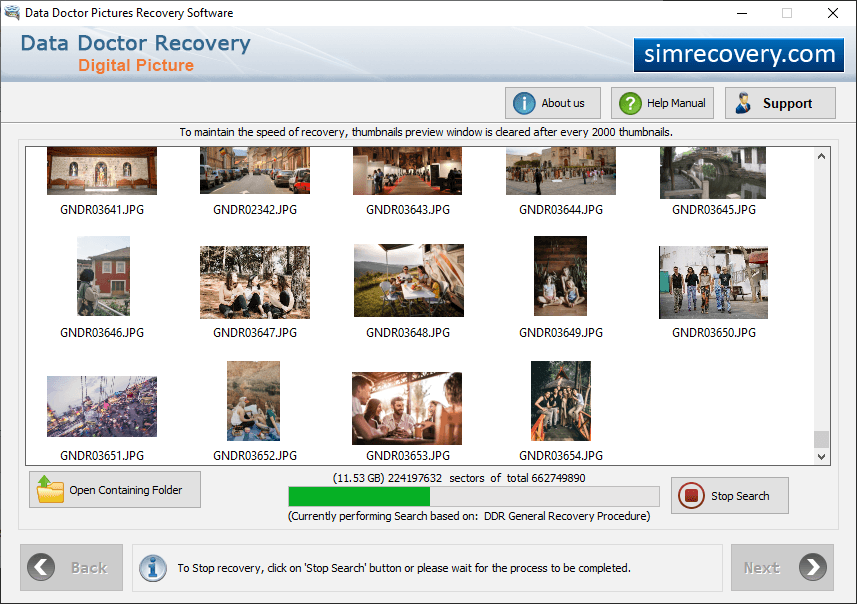Select thumbnail of GNDR03645.JPG

pos(713,173)
